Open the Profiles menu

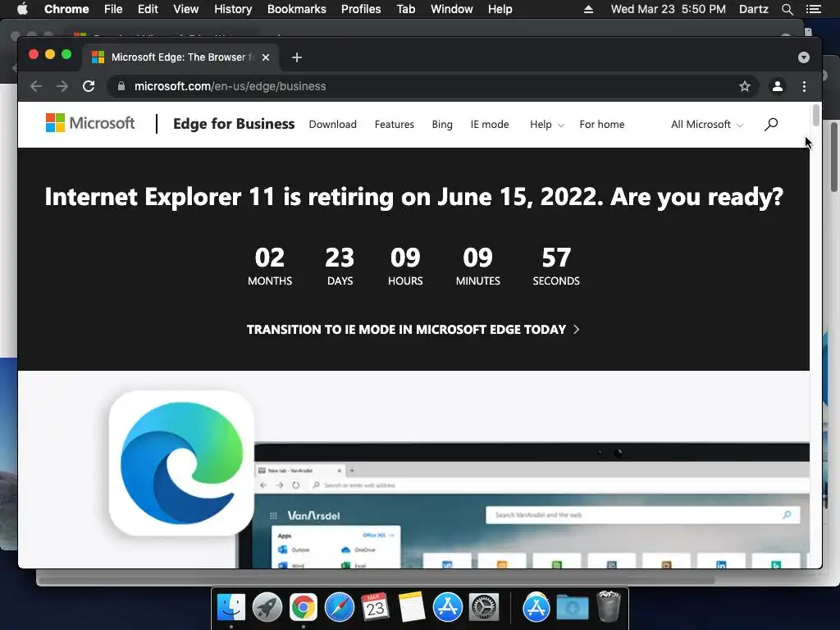(361, 9)
